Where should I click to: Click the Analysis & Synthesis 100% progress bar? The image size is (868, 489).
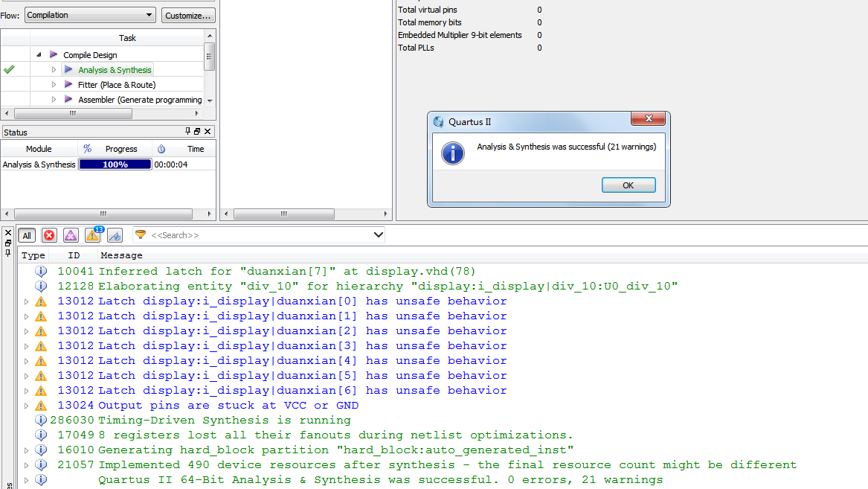click(115, 164)
